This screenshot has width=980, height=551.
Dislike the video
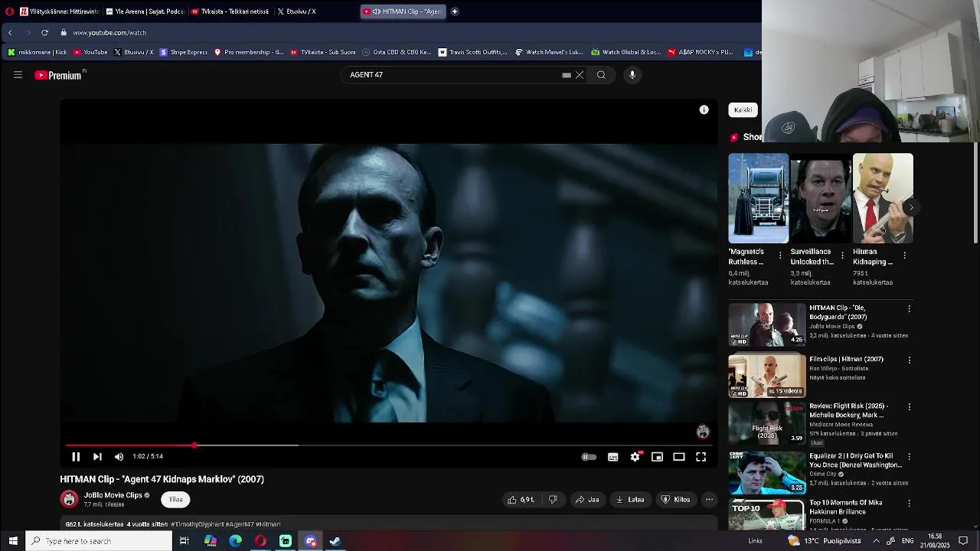coord(553,500)
